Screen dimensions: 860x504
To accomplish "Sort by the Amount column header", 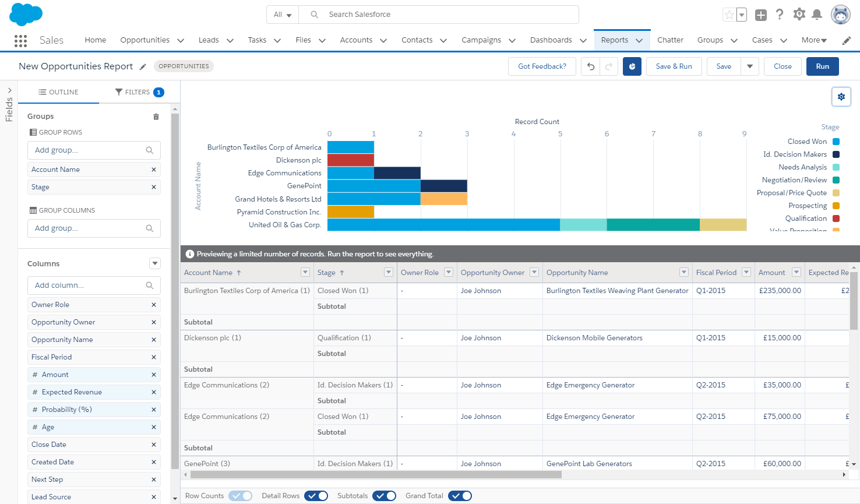I will point(771,273).
